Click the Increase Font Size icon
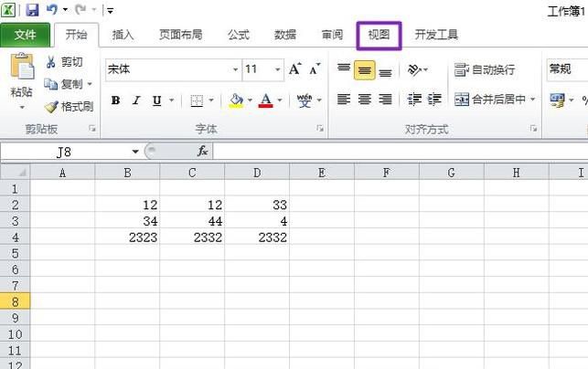The image size is (588, 369). point(294,69)
